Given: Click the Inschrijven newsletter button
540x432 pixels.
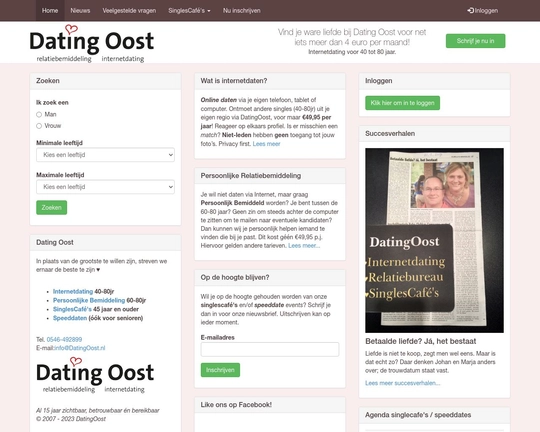Looking at the screenshot, I should tap(220, 370).
